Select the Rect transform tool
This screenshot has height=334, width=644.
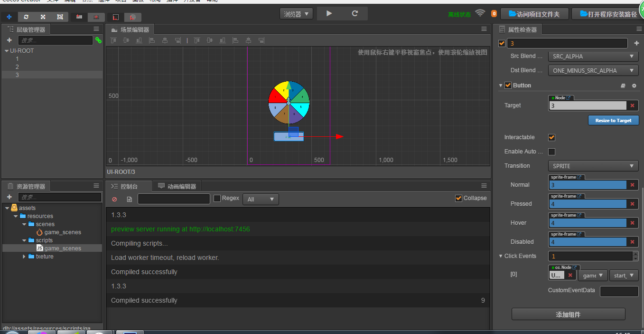tap(60, 17)
